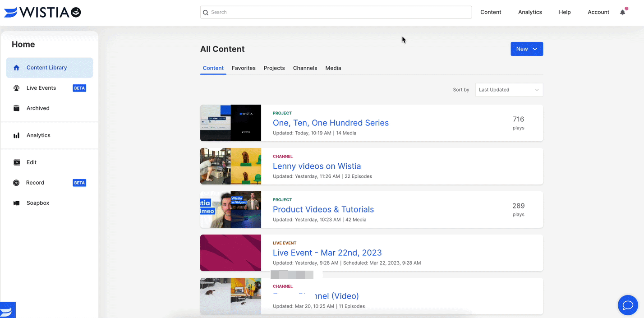Click BETA badge next to Record
This screenshot has height=318, width=644.
click(79, 183)
